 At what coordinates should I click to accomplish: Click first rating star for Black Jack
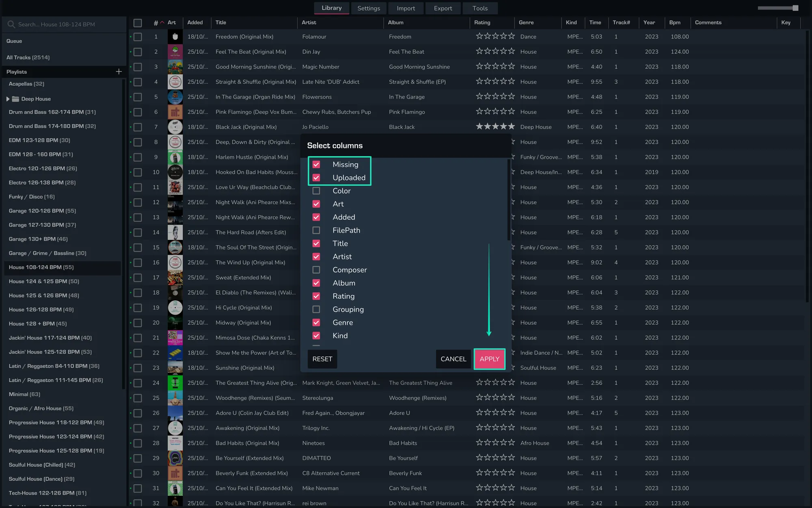(479, 126)
